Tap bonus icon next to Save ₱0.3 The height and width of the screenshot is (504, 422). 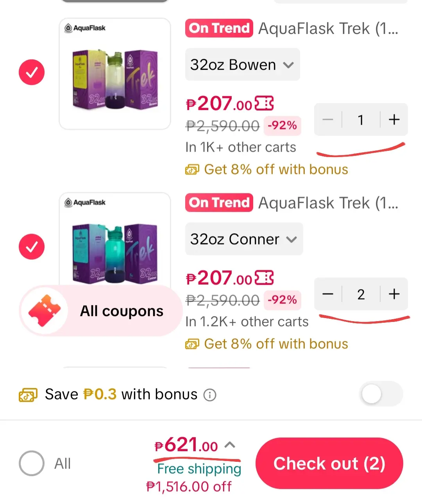28,395
